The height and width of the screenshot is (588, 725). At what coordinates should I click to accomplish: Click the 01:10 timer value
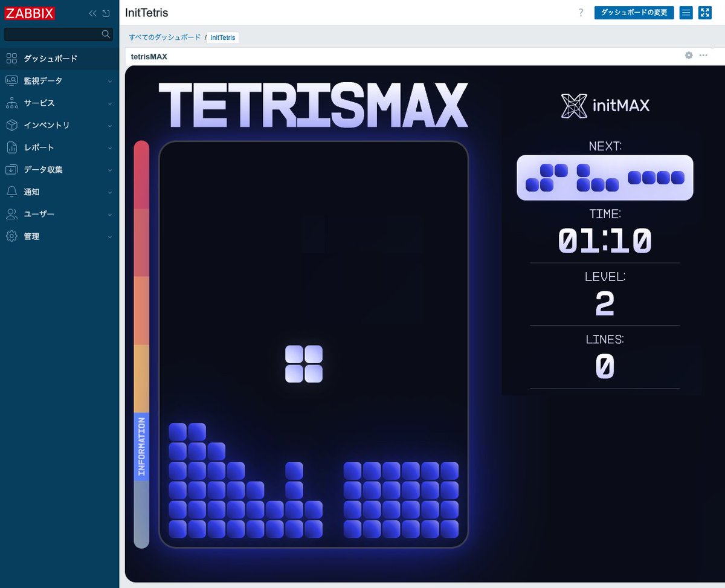point(605,241)
